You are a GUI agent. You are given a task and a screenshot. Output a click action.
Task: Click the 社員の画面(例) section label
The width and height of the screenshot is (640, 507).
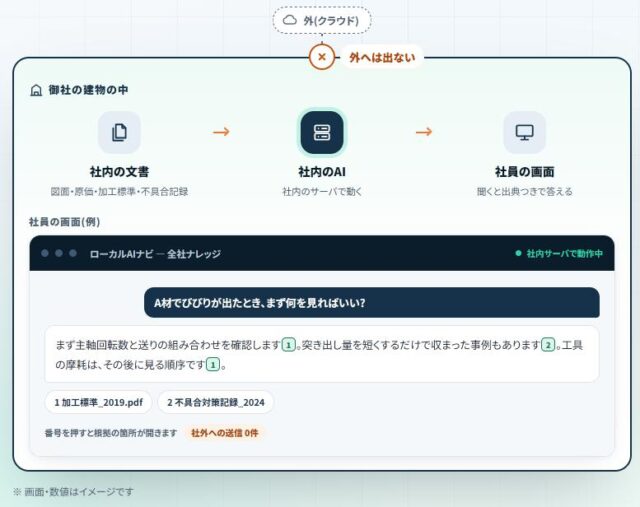click(x=64, y=222)
